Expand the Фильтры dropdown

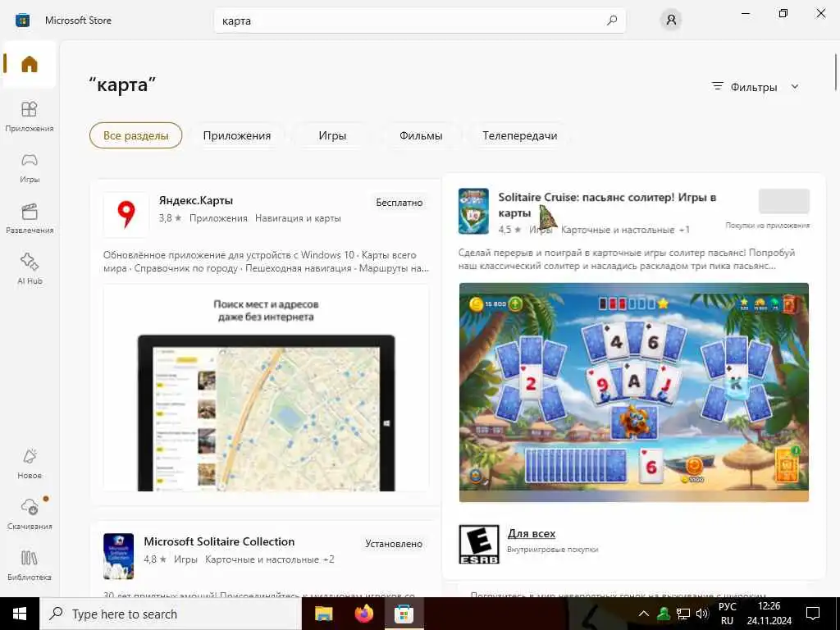(755, 87)
